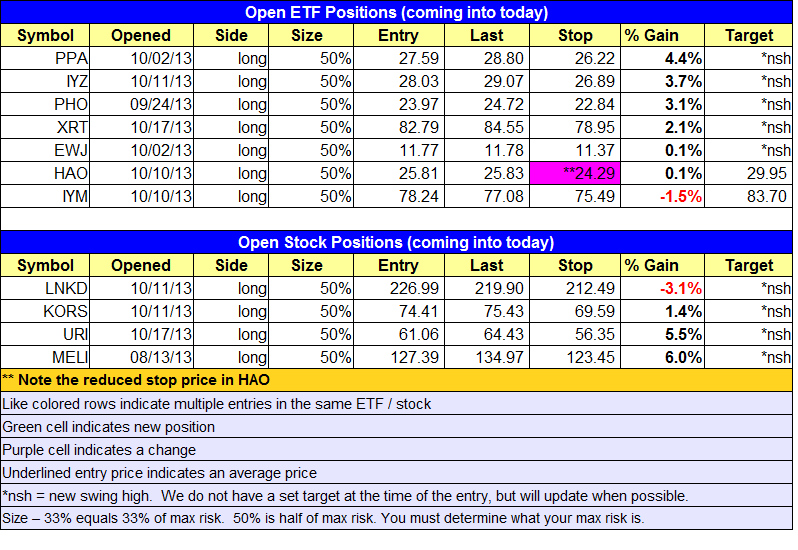Select EWJ stop price 11.37
The height and width of the screenshot is (550, 798).
575,150
